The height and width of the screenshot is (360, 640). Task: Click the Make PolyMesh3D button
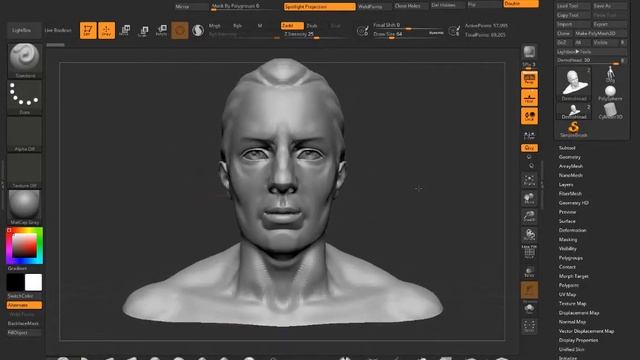(600, 33)
